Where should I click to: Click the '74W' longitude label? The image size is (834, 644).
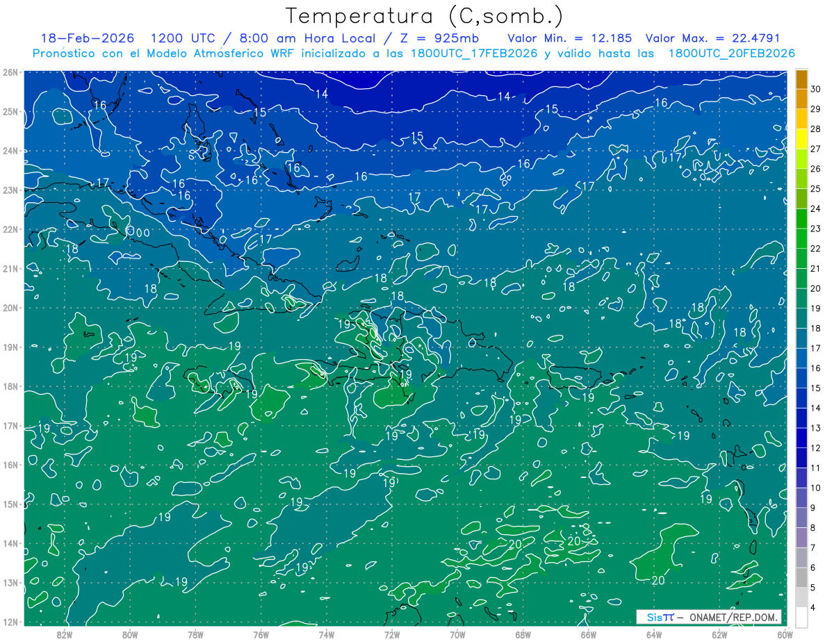327,634
